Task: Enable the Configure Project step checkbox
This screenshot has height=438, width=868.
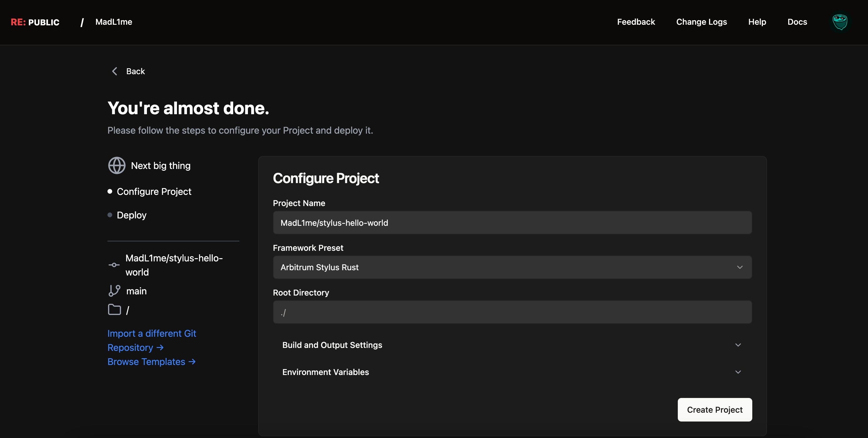Action: coord(110,192)
